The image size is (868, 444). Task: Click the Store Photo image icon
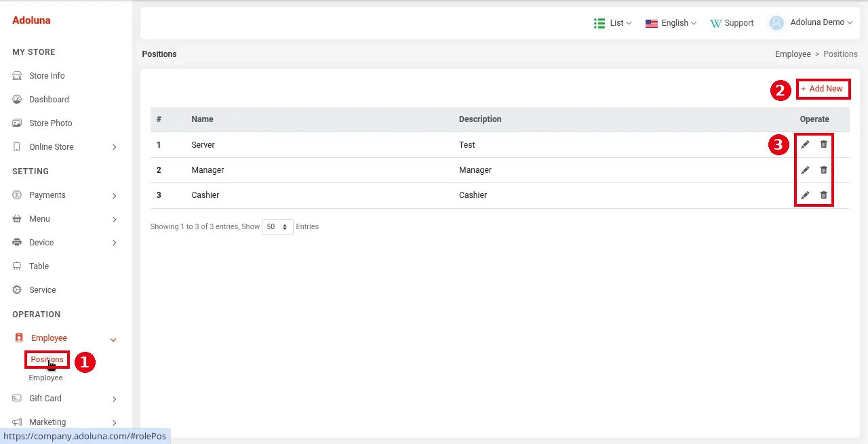[17, 123]
